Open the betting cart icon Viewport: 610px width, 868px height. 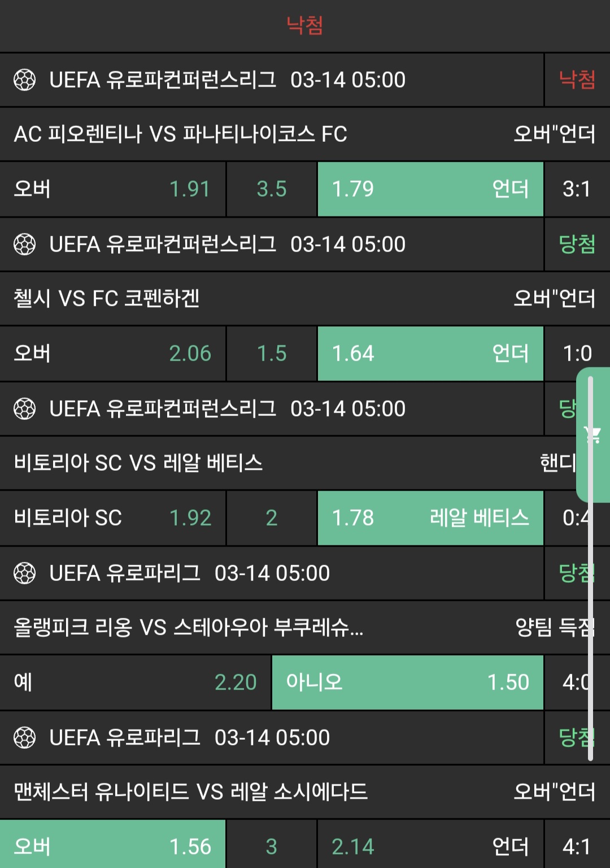click(x=592, y=435)
